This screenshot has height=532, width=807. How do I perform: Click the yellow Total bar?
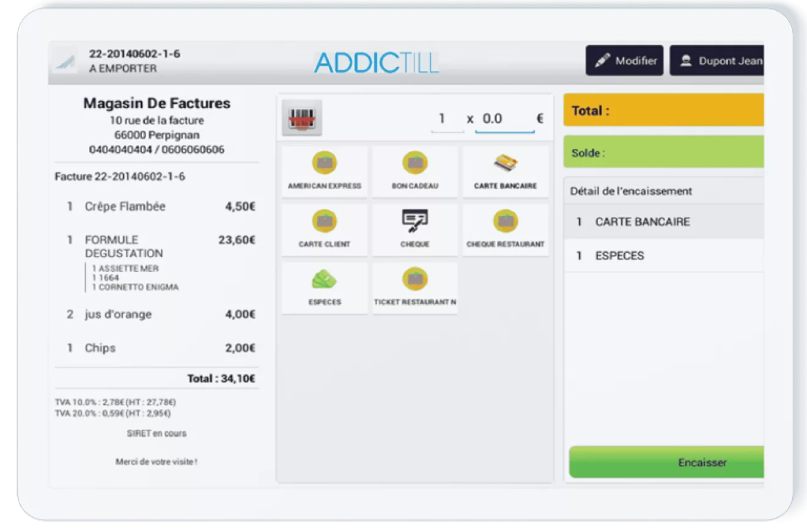664,110
